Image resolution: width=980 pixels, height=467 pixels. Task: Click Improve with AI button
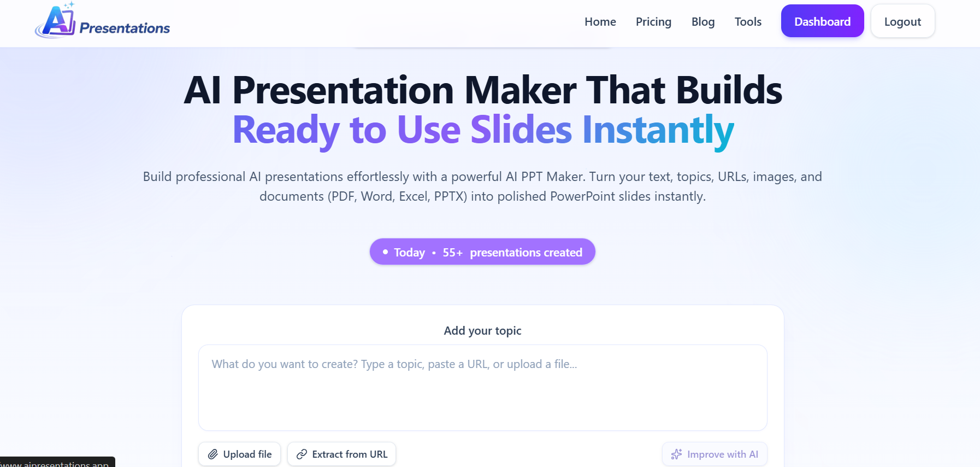[x=715, y=454]
